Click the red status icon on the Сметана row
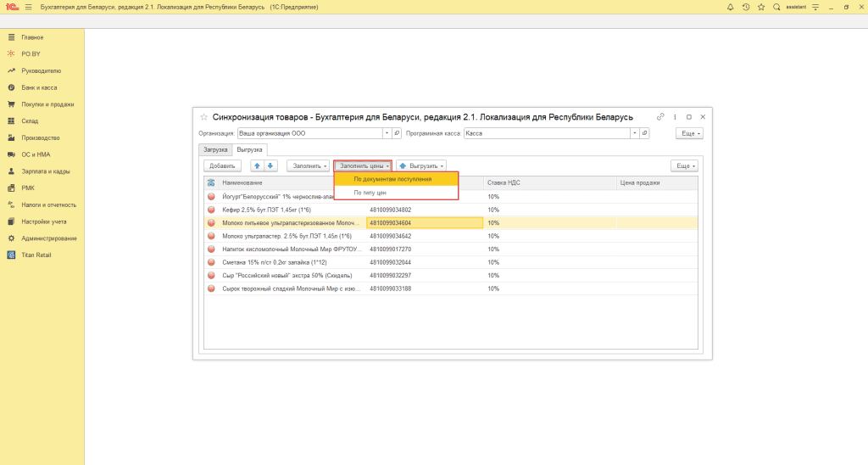This screenshot has height=465, width=868. tap(211, 262)
